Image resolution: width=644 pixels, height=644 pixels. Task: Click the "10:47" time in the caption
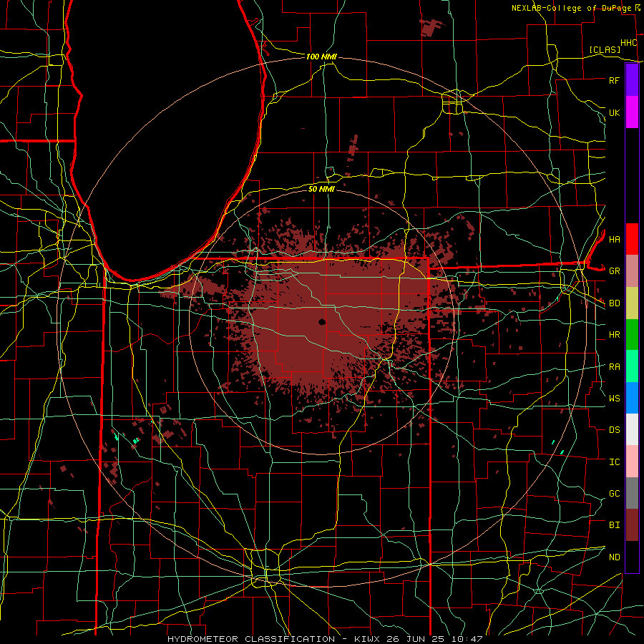click(469, 639)
